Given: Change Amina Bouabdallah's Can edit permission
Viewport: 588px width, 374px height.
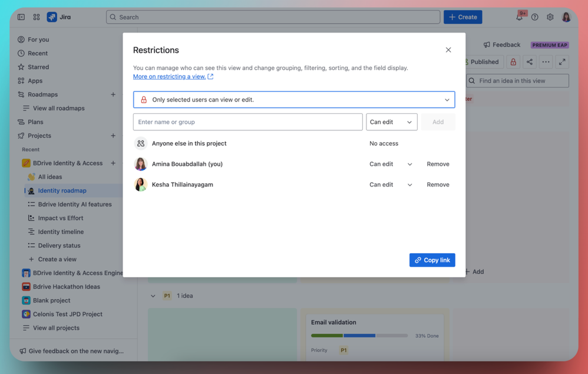Looking at the screenshot, I should [391, 164].
